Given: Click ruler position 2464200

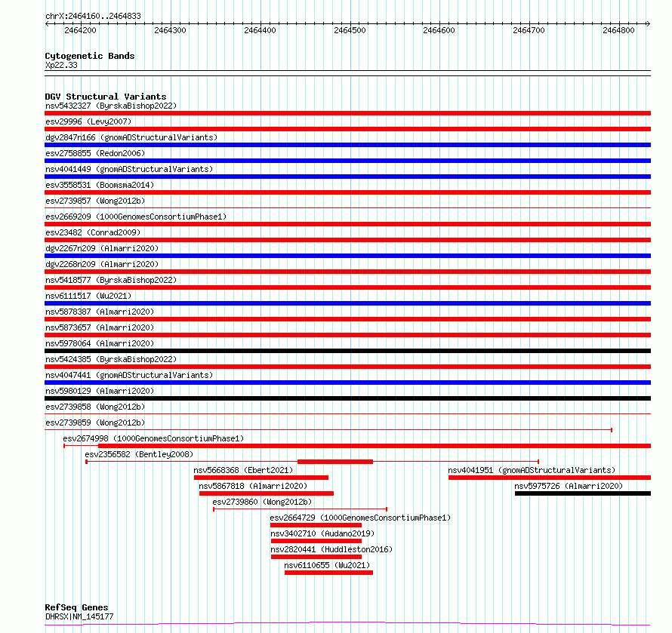Looking at the screenshot, I should pos(80,30).
